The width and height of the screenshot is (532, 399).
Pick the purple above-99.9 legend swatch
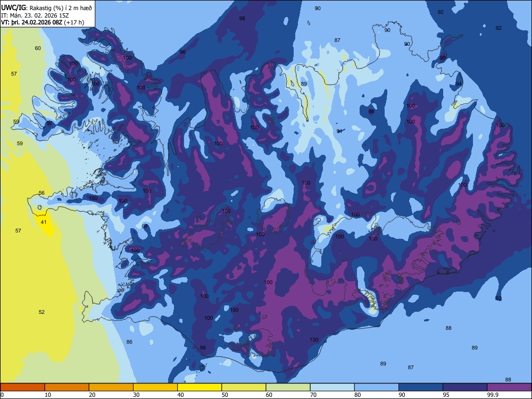(509, 387)
